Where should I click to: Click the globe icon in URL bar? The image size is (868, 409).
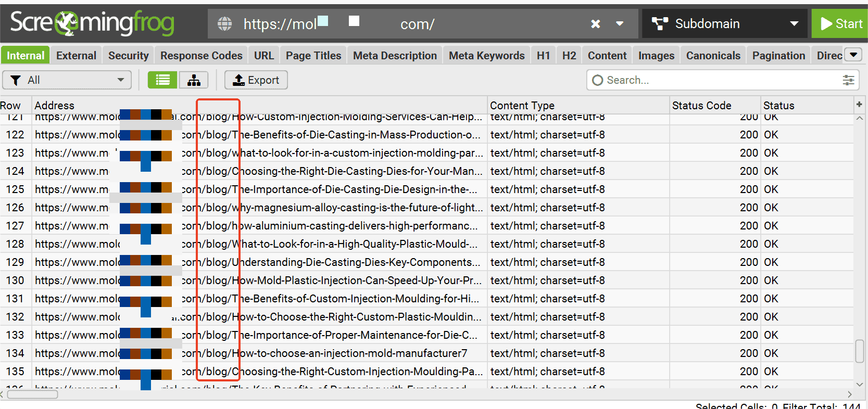click(x=225, y=24)
